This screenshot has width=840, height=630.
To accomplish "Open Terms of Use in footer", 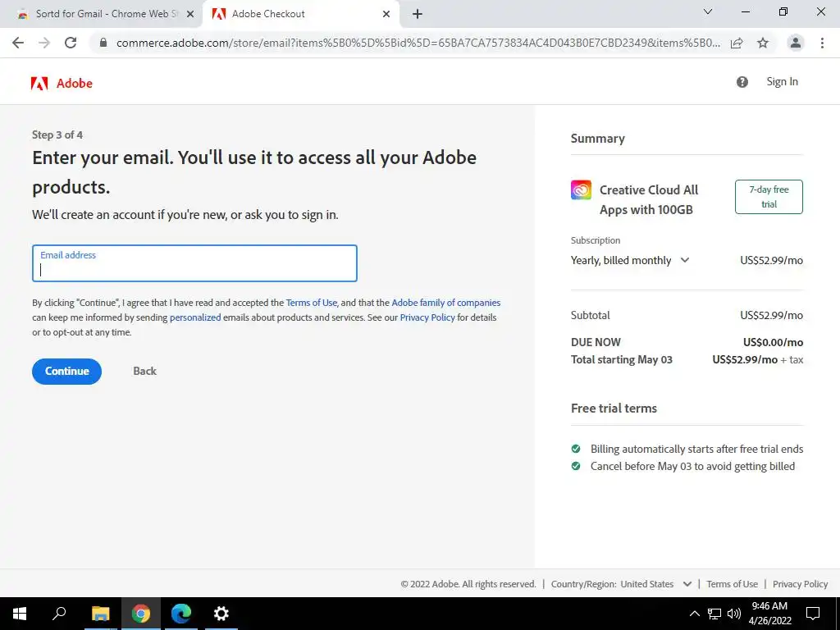I will pos(732,584).
